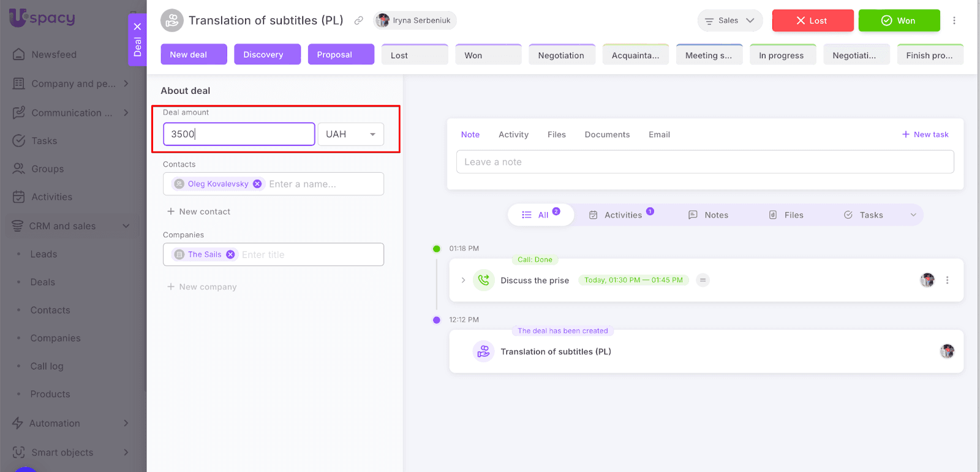Collapse the CRM and sales section
Screen dimensions: 980x472
126,226
